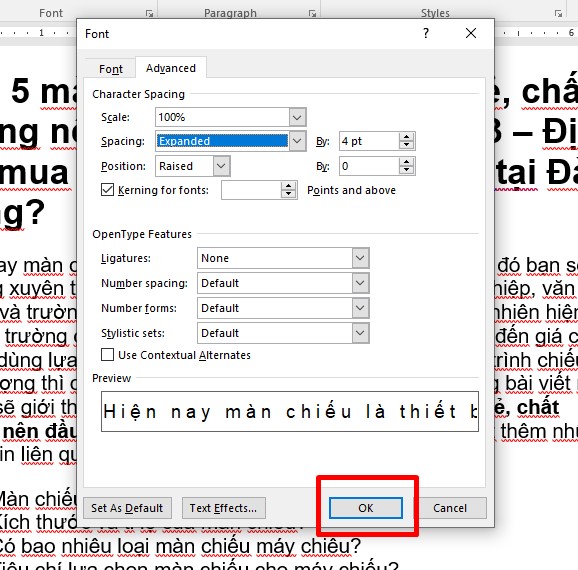Enable Use Contextual Alternates checkbox
Image resolution: width=578 pixels, height=570 pixels.
coord(107,355)
